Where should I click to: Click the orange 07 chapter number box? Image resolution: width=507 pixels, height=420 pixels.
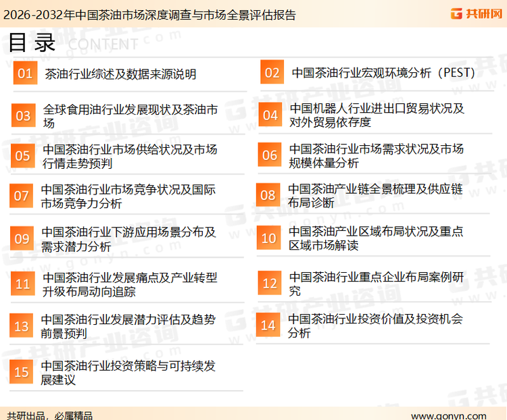click(22, 195)
